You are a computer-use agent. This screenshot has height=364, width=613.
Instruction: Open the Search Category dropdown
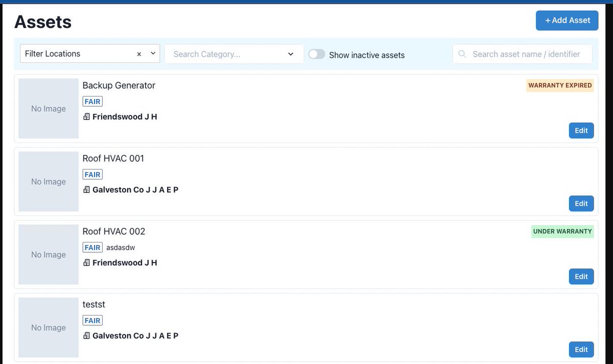(234, 54)
